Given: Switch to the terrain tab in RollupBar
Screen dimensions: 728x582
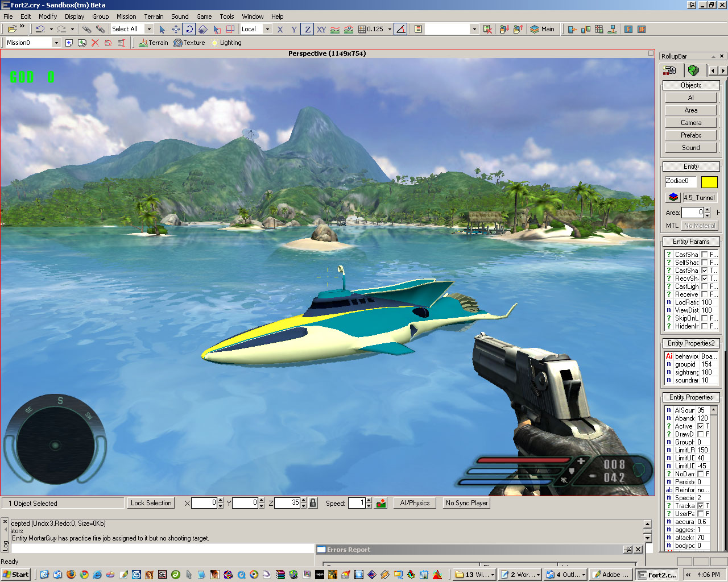Looking at the screenshot, I should [x=693, y=70].
